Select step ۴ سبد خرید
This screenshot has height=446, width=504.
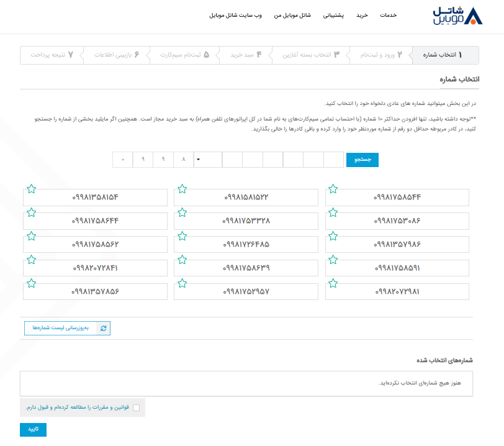[246, 55]
